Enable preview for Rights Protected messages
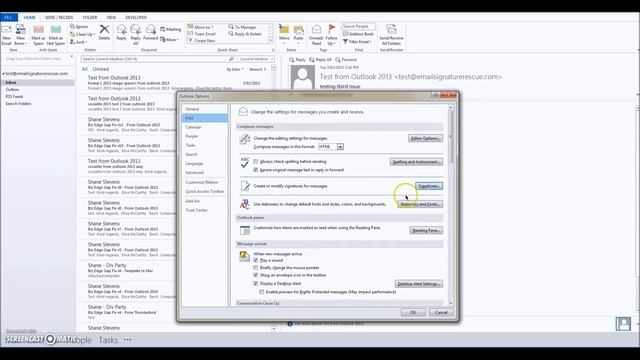Image resolution: width=640 pixels, height=360 pixels. 262,292
